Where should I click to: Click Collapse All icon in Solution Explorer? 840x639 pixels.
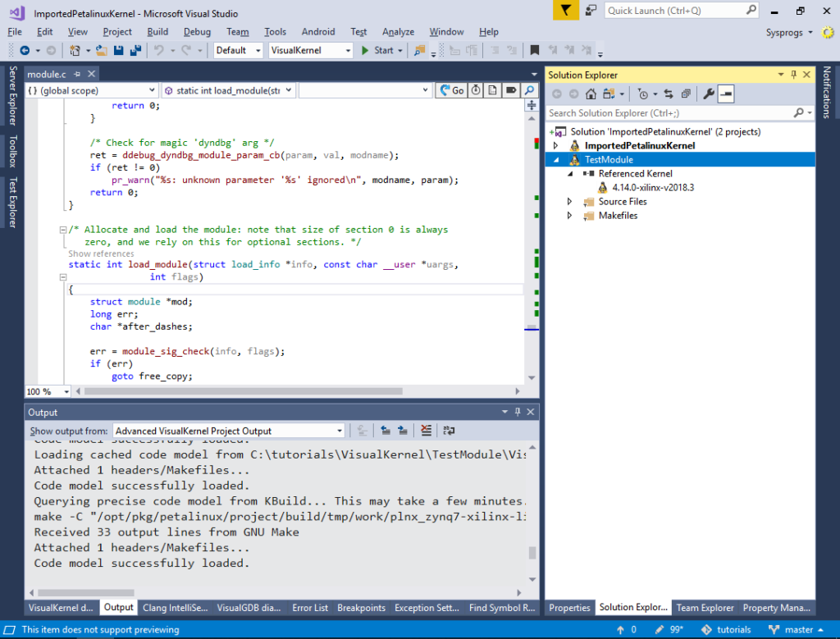[x=685, y=94]
